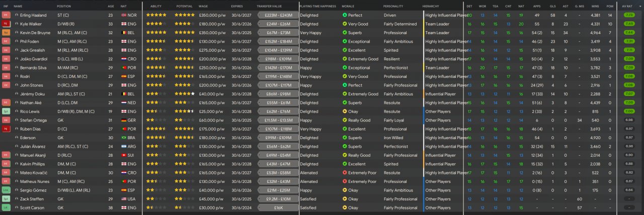Click the player info icon beside Jérémy Doku
Screen dimensions: 644x215
(17, 94)
